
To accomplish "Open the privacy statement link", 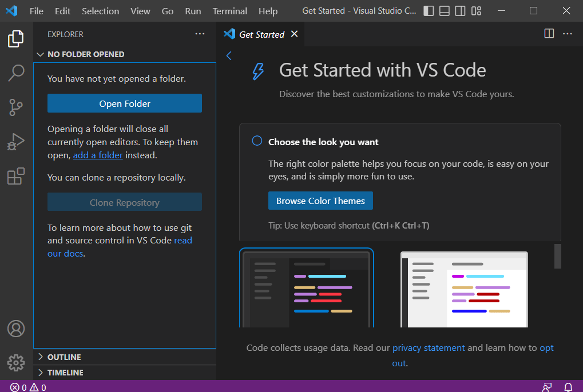I will [x=429, y=348].
